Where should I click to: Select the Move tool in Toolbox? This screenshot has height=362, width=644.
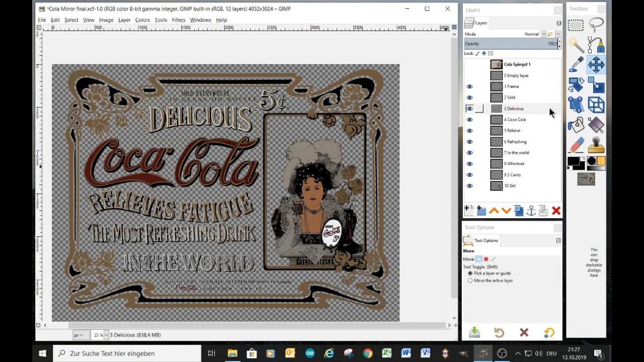[596, 65]
